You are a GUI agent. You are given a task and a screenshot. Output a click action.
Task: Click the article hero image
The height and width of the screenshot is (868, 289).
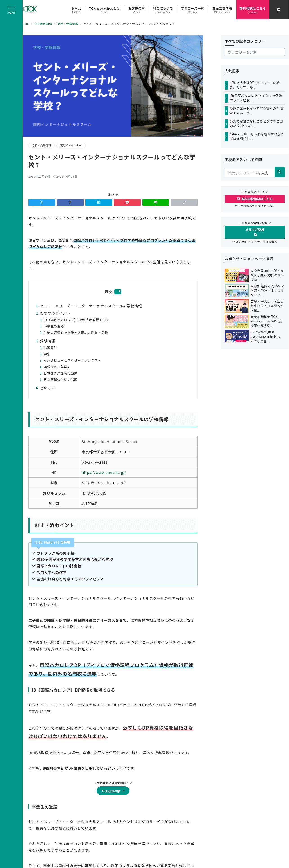point(113,86)
